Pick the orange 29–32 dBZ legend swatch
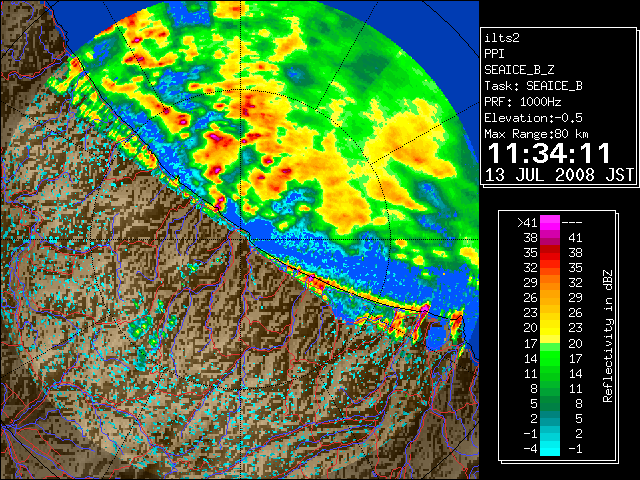This screenshot has height=480, width=640. click(x=550, y=283)
